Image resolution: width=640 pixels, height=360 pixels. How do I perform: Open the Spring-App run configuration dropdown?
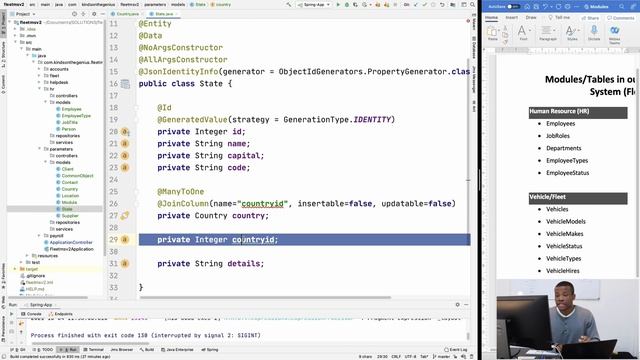(314, 4)
